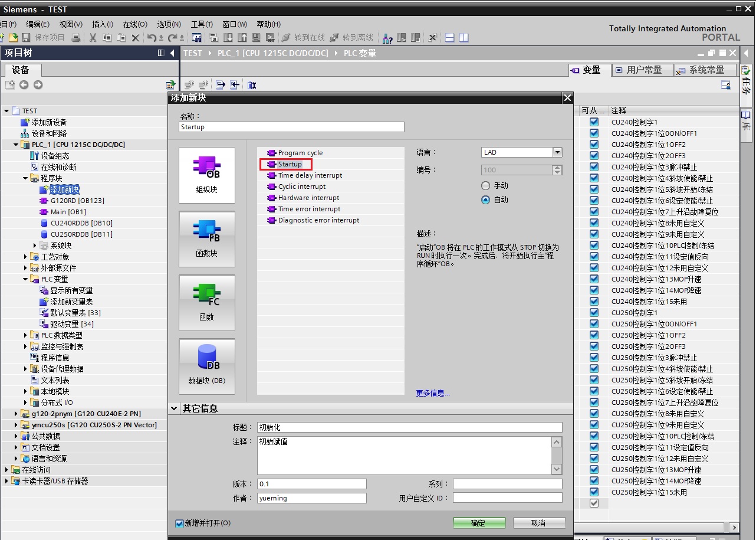Expand the 工艺对象 tree node
Screen dimensions: 756x540
(x=25, y=257)
